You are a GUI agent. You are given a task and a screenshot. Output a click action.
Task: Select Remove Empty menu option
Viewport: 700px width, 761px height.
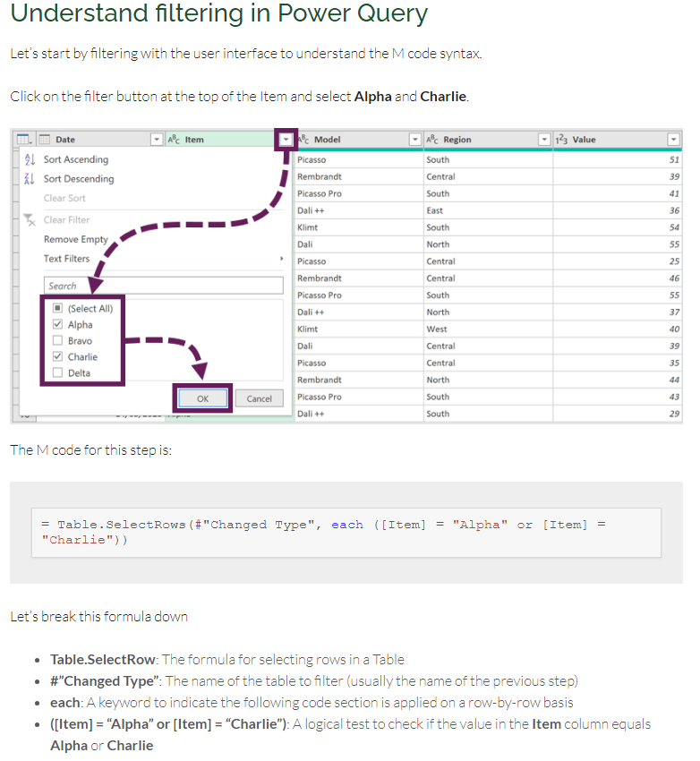(76, 239)
